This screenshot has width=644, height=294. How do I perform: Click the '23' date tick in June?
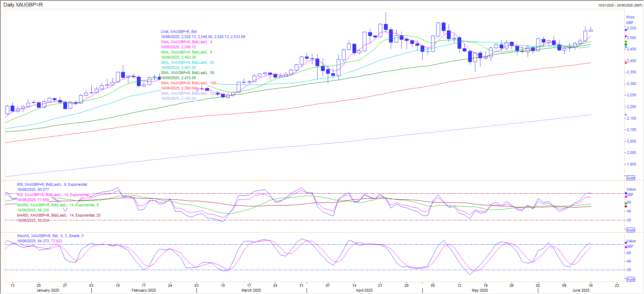tap(617, 285)
